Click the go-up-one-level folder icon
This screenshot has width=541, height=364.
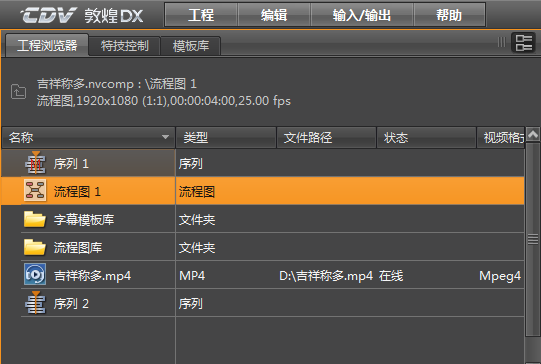click(x=18, y=91)
